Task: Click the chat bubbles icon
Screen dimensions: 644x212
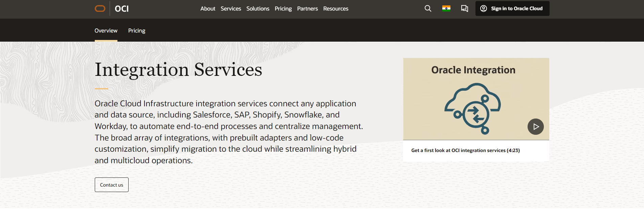Action: click(x=464, y=8)
